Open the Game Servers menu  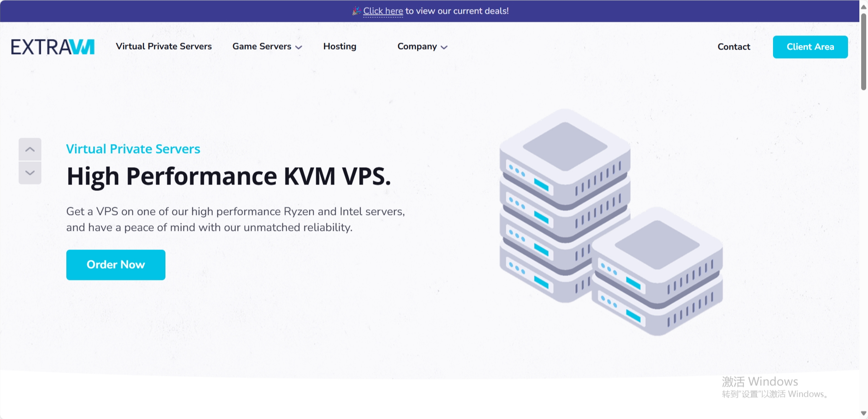pyautogui.click(x=262, y=46)
